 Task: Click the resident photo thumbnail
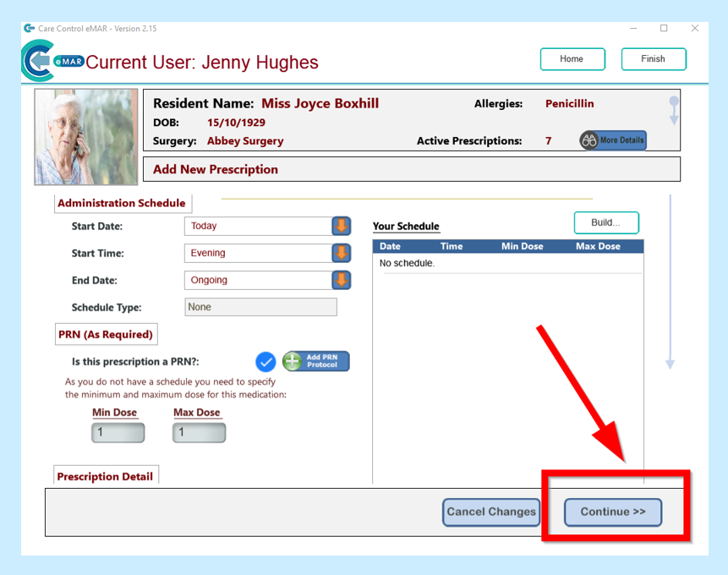(x=86, y=137)
